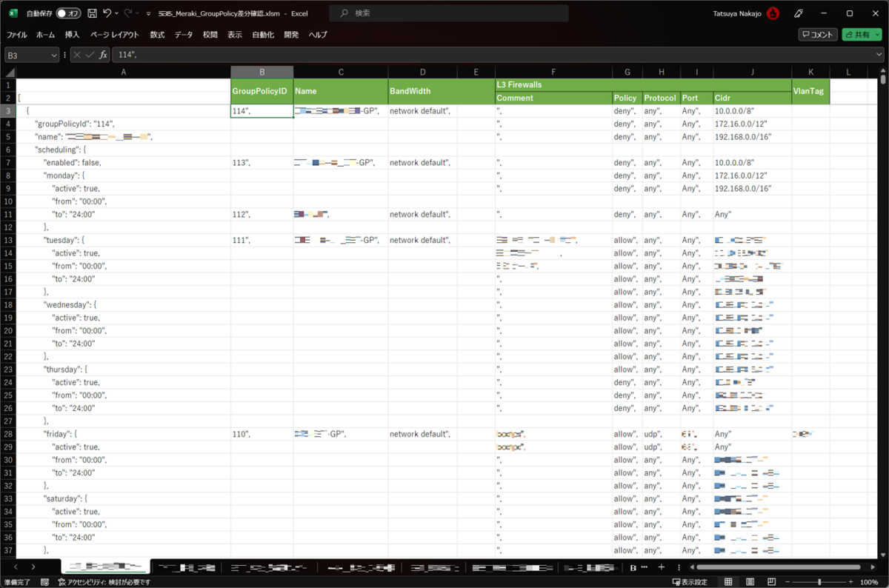Click the コメント button
889x588 pixels.
click(818, 35)
